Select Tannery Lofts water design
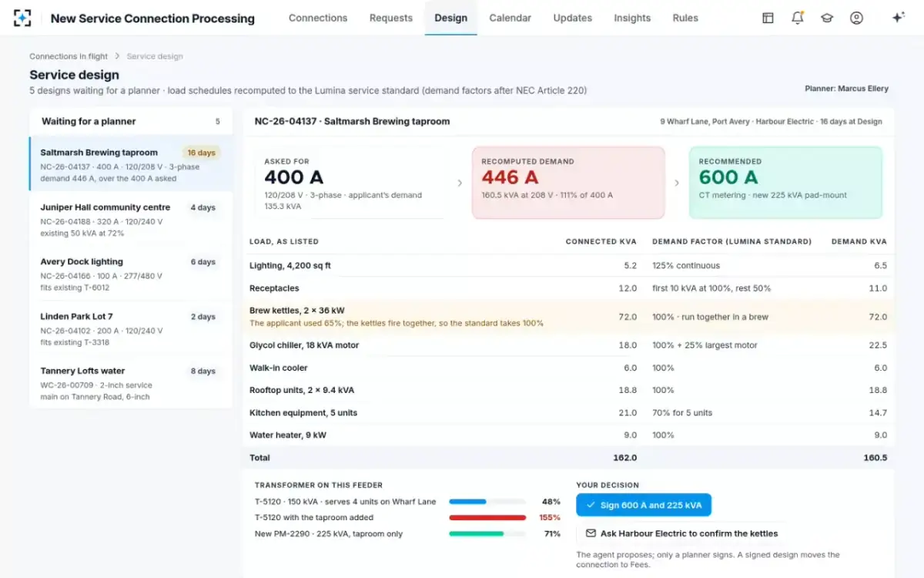Image resolution: width=924 pixels, height=578 pixels. coord(131,383)
